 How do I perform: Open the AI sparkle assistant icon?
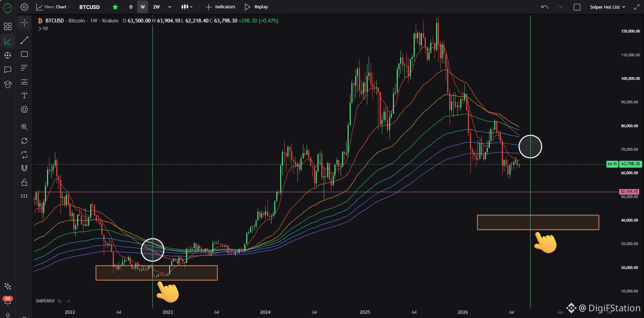point(8,286)
